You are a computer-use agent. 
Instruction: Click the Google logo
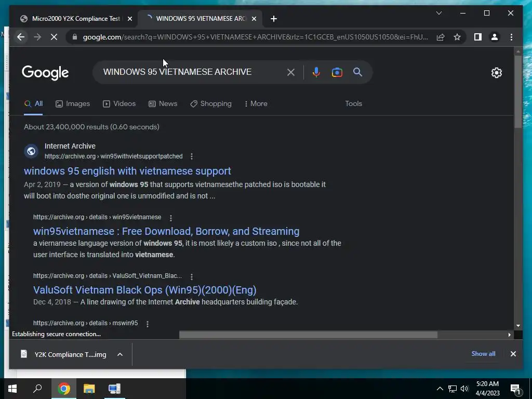(x=45, y=73)
